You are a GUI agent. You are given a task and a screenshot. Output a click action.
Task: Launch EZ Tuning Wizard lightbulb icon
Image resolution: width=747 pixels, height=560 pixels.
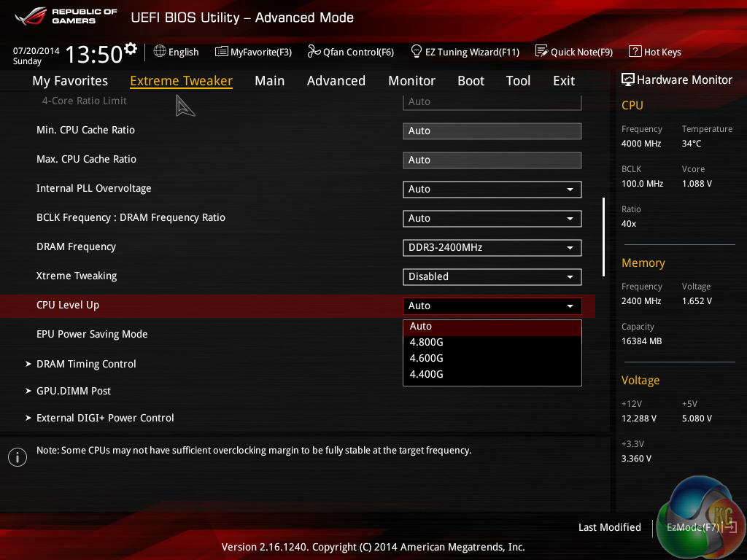416,51
